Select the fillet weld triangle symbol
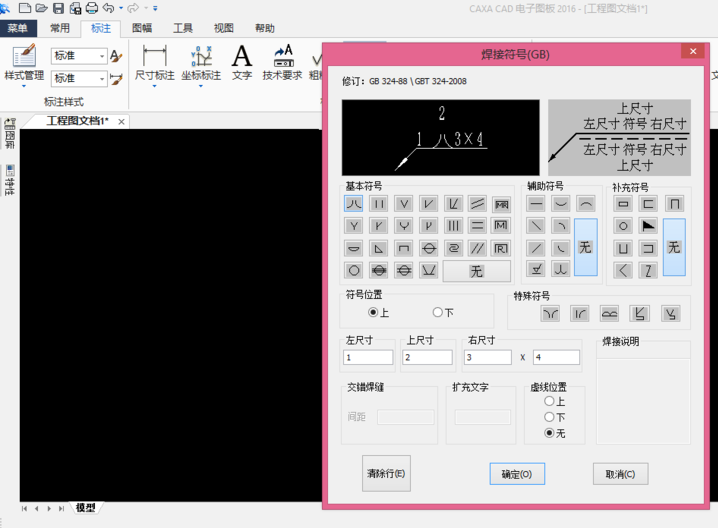Screen dimensions: 718x528 (379, 248)
